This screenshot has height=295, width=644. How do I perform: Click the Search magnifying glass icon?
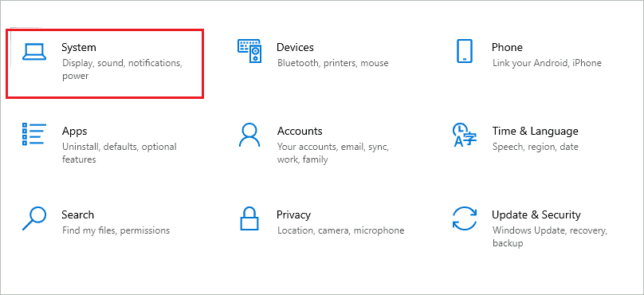pyautogui.click(x=33, y=218)
